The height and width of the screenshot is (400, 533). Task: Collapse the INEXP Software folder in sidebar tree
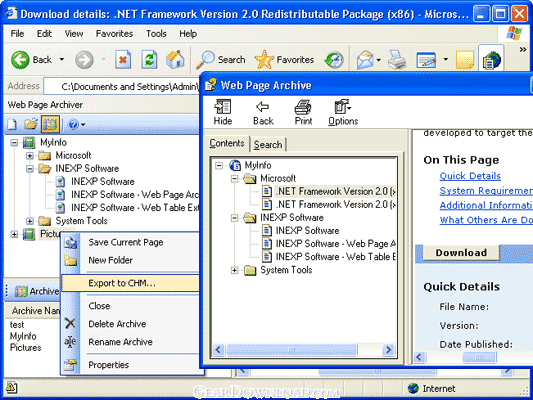[30, 169]
